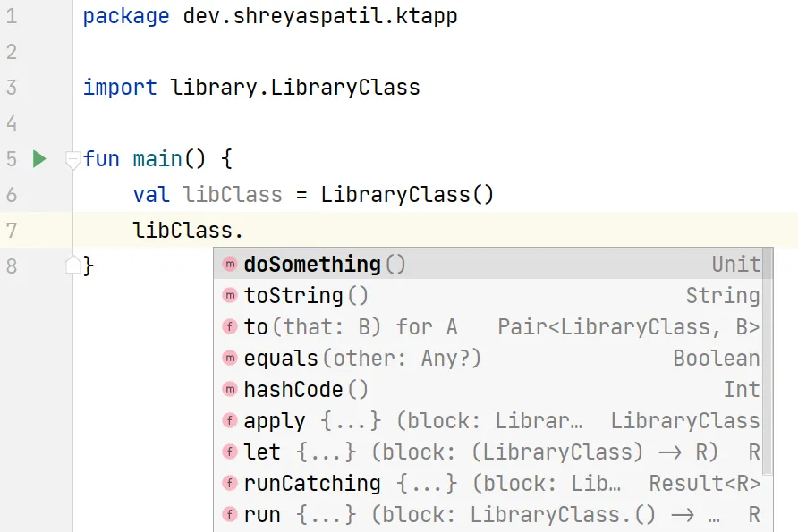Click the icon next to hashCode suggestion
Screen dimensions: 798x532
(230, 390)
